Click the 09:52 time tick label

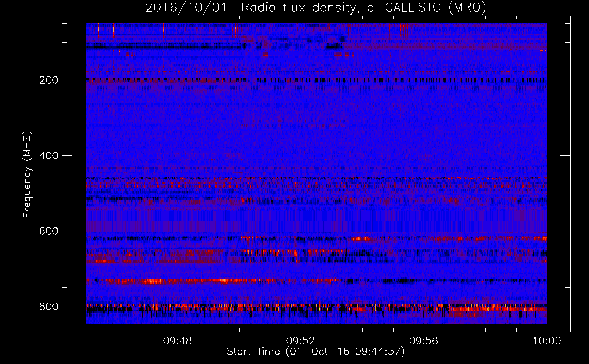point(301,341)
